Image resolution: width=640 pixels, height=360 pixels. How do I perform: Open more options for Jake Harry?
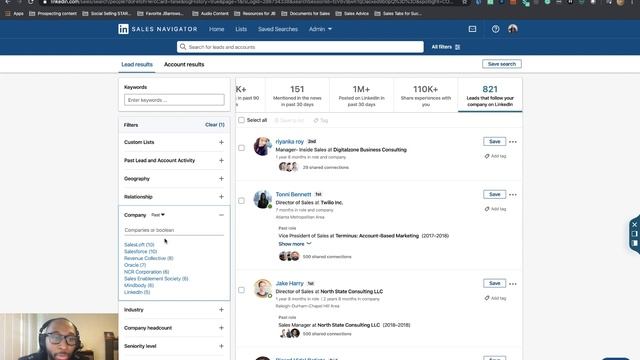[x=513, y=284]
